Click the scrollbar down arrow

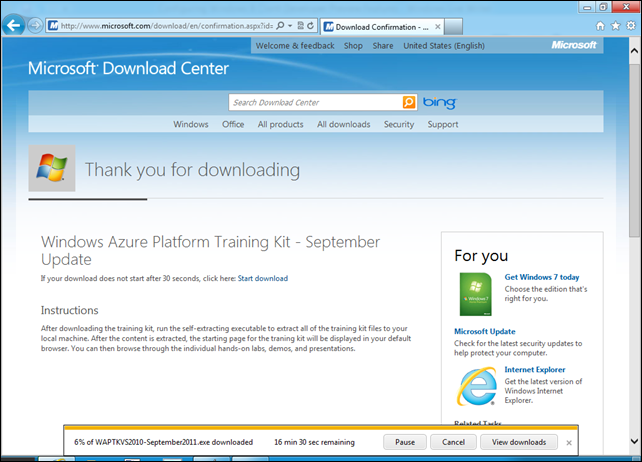[x=635, y=442]
